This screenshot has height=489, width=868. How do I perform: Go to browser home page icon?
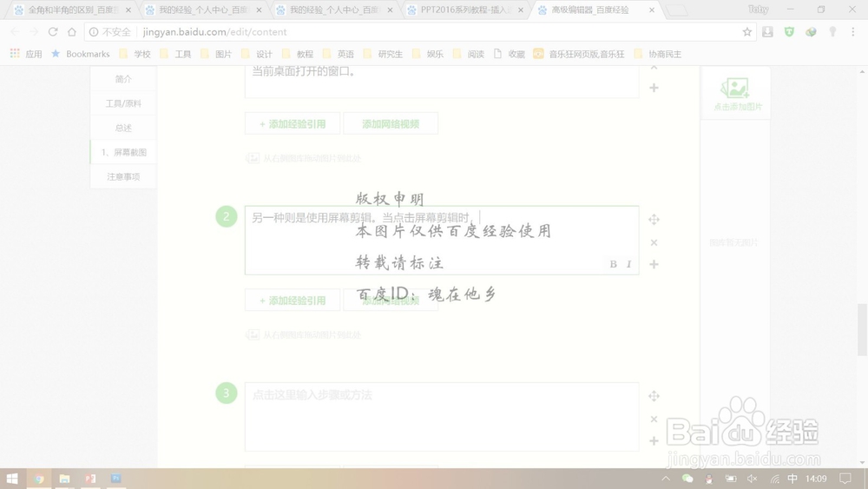pyautogui.click(x=71, y=31)
